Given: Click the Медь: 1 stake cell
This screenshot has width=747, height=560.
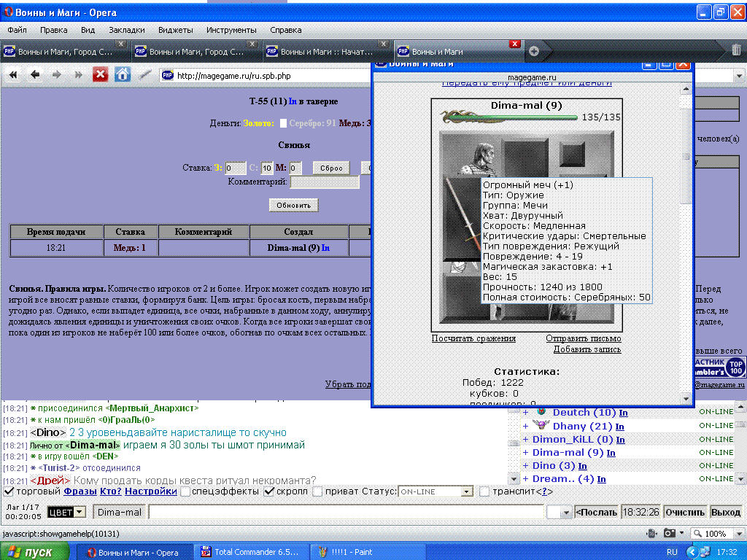Looking at the screenshot, I should [130, 248].
